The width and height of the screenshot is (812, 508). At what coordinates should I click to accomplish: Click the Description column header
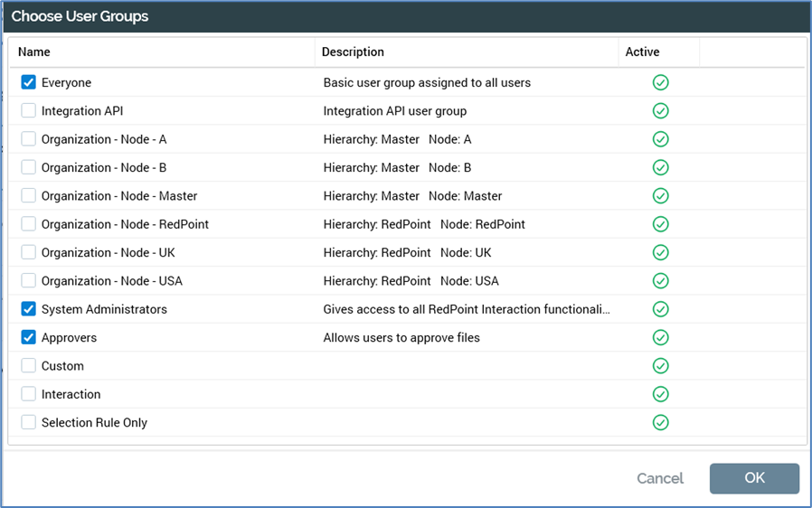point(353,52)
